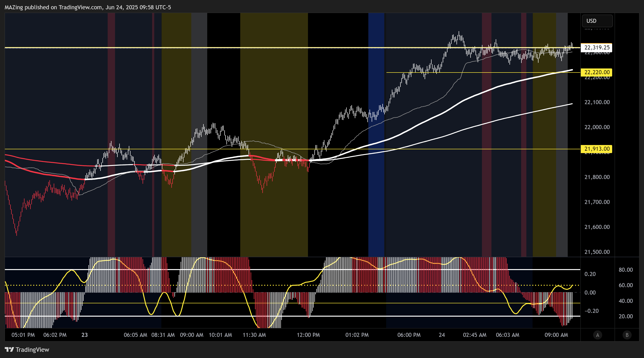Viewport: 644px width, 358px height.
Task: Click the 0.20 histogram scale value
Action: coord(590,274)
